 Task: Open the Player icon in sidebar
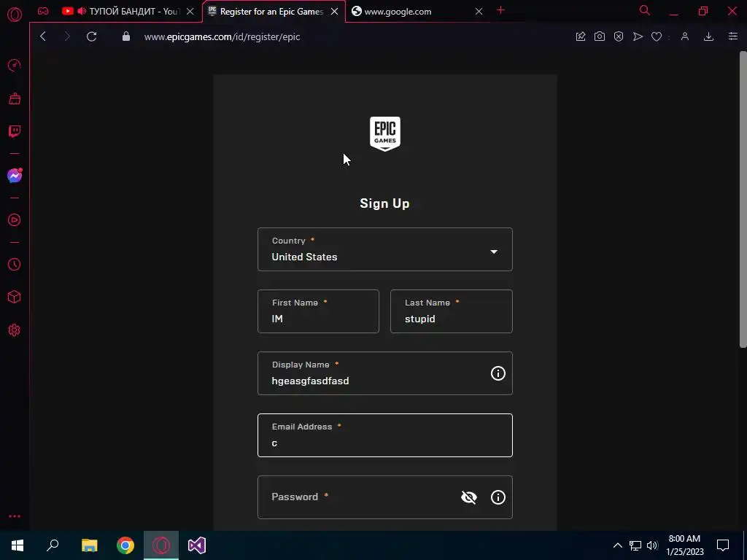click(x=15, y=220)
